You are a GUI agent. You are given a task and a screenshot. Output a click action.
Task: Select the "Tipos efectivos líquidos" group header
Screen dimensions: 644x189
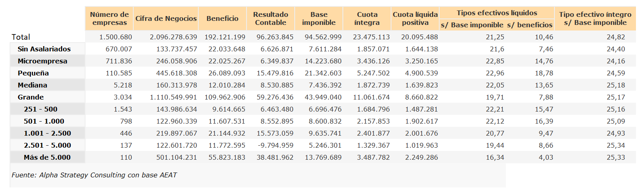click(x=497, y=13)
